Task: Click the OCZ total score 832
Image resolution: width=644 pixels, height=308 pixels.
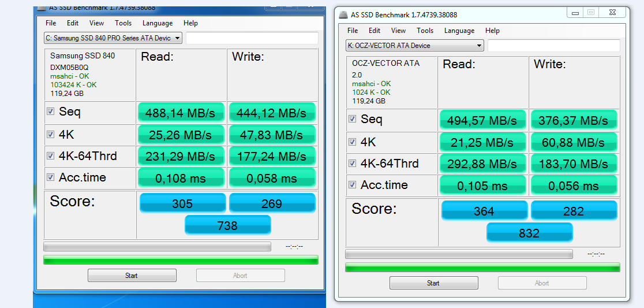Action: (x=530, y=232)
